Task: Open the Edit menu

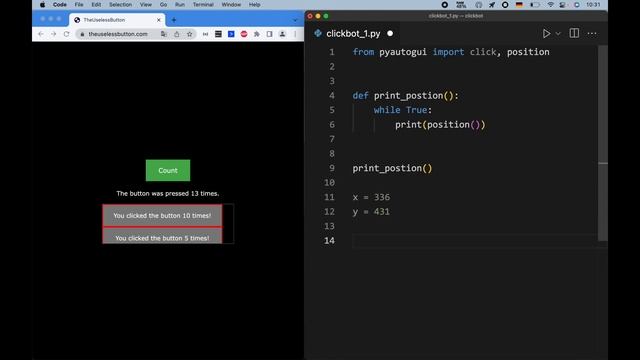Action: (96, 4)
